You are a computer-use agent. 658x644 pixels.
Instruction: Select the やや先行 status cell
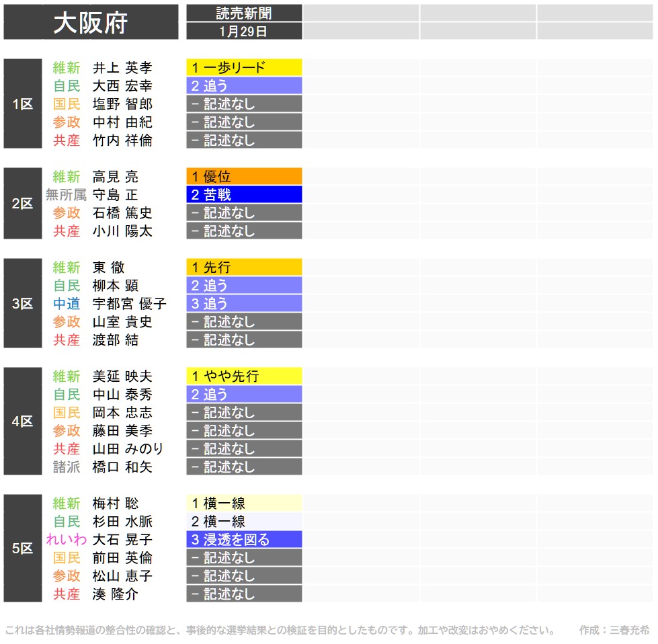pos(244,376)
